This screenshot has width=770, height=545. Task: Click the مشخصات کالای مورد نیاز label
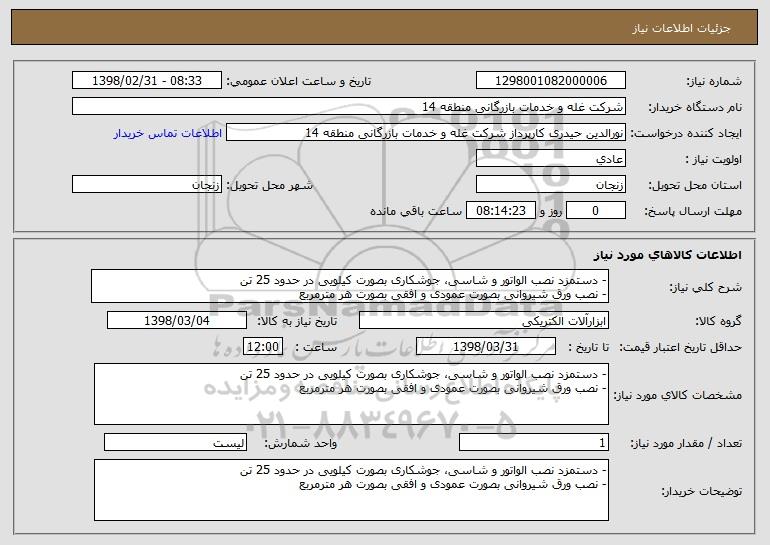point(678,395)
